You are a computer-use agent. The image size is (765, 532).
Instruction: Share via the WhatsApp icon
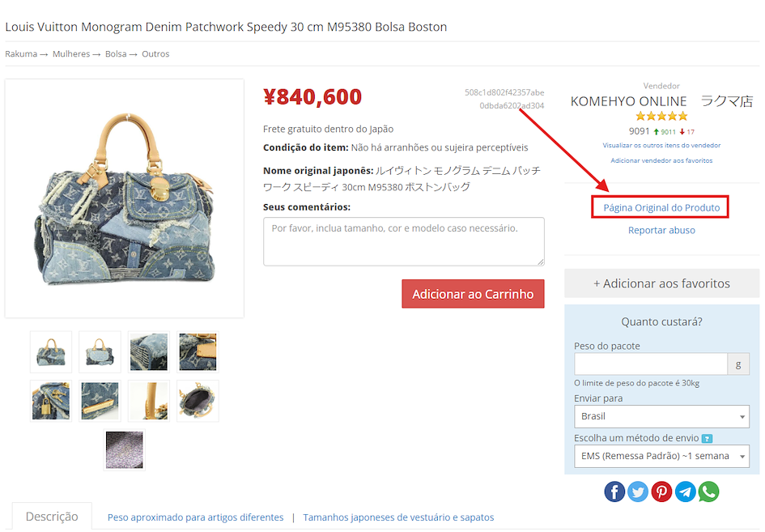(708, 492)
